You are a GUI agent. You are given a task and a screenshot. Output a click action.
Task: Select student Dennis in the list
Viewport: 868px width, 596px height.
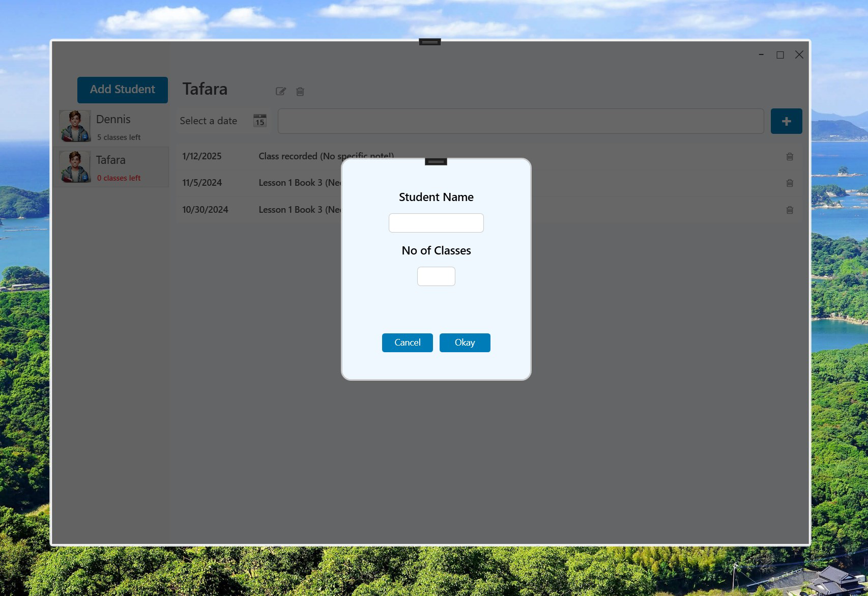tap(112, 126)
